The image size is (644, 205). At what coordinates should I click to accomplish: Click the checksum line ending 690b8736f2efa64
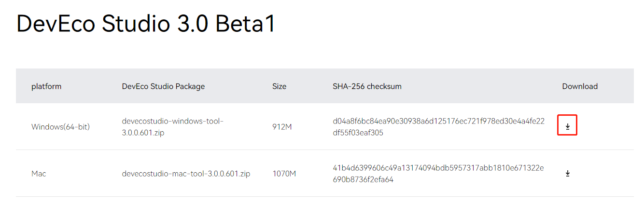point(363,179)
